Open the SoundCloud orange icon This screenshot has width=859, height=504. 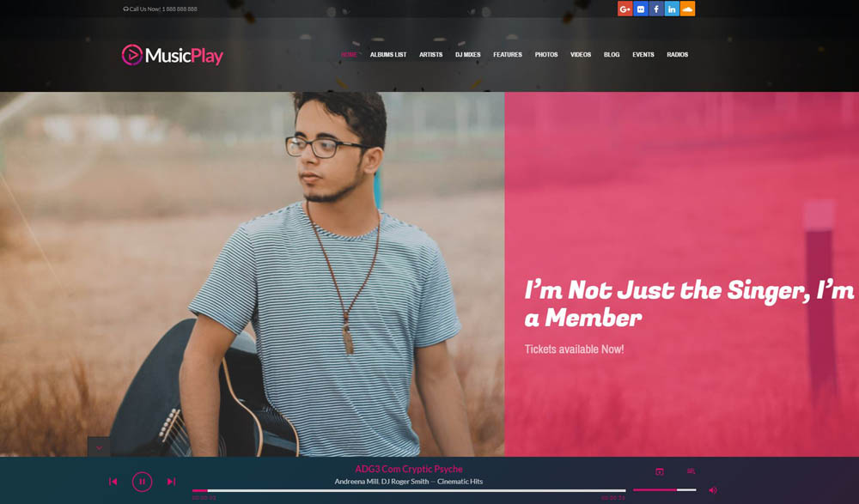pyautogui.click(x=687, y=9)
